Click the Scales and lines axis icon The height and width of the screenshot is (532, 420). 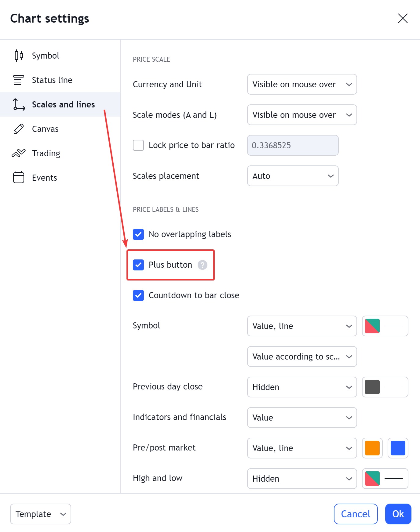pyautogui.click(x=18, y=104)
